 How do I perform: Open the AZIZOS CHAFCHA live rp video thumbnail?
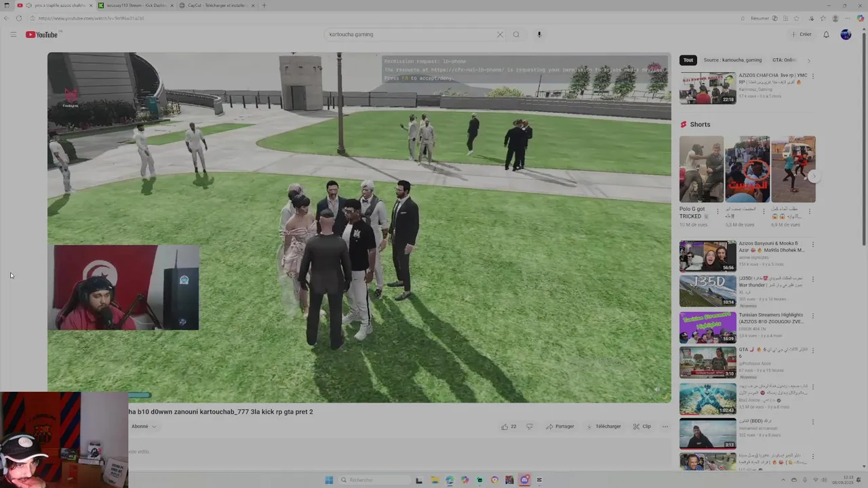pos(707,89)
